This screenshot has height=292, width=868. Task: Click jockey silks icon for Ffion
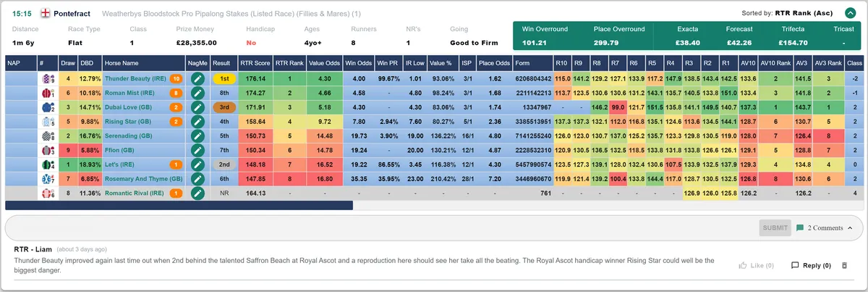pos(48,151)
